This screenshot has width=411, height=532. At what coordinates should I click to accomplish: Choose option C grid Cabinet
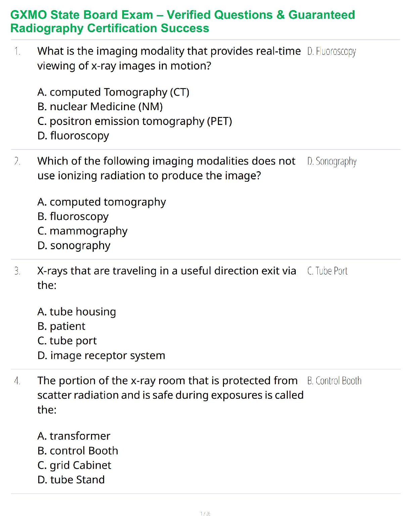point(74,465)
